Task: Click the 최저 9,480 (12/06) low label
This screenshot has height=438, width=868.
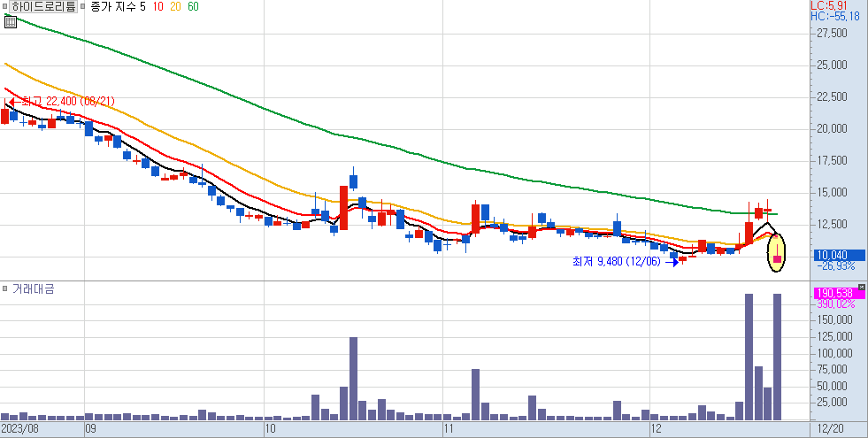Action: tap(617, 261)
